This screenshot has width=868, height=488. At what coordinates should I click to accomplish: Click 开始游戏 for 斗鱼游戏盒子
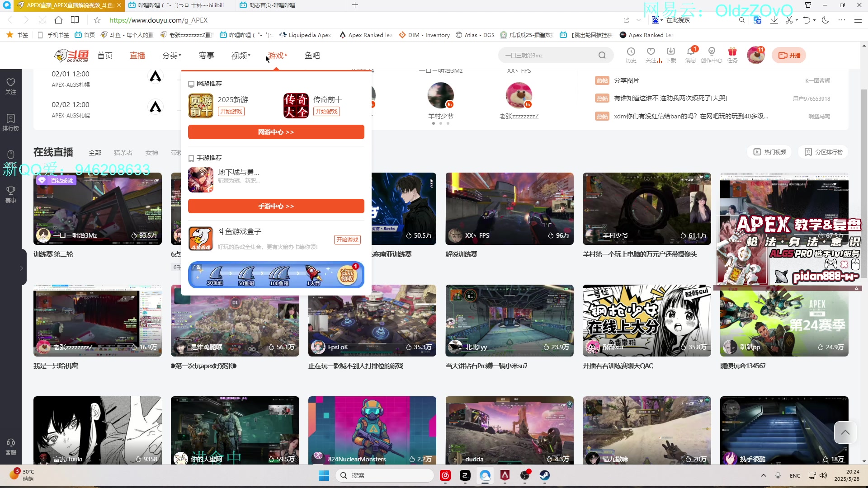(347, 240)
